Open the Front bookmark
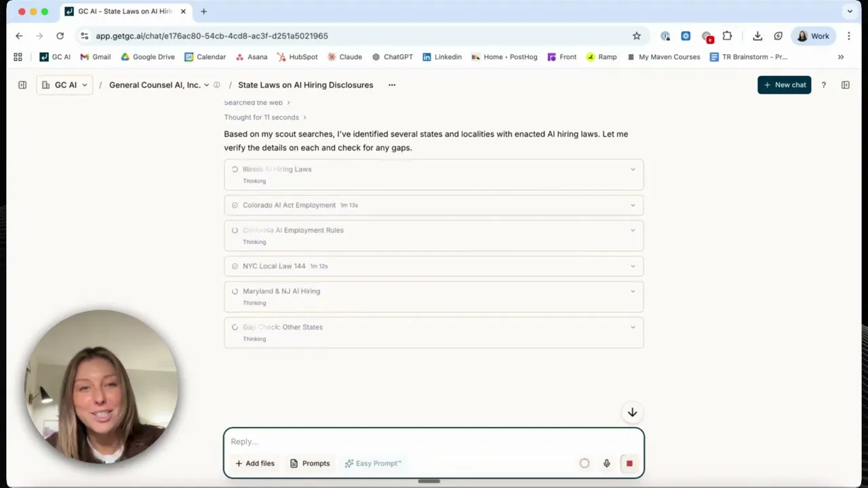Image resolution: width=868 pixels, height=488 pixels. point(561,57)
